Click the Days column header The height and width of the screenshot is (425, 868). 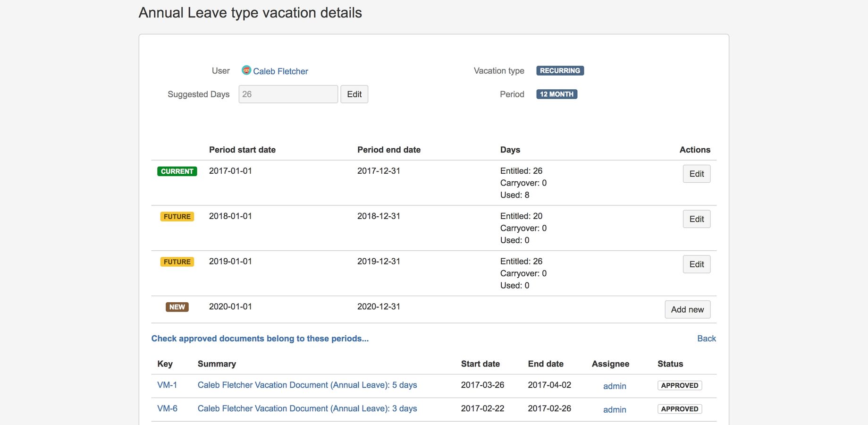click(510, 150)
